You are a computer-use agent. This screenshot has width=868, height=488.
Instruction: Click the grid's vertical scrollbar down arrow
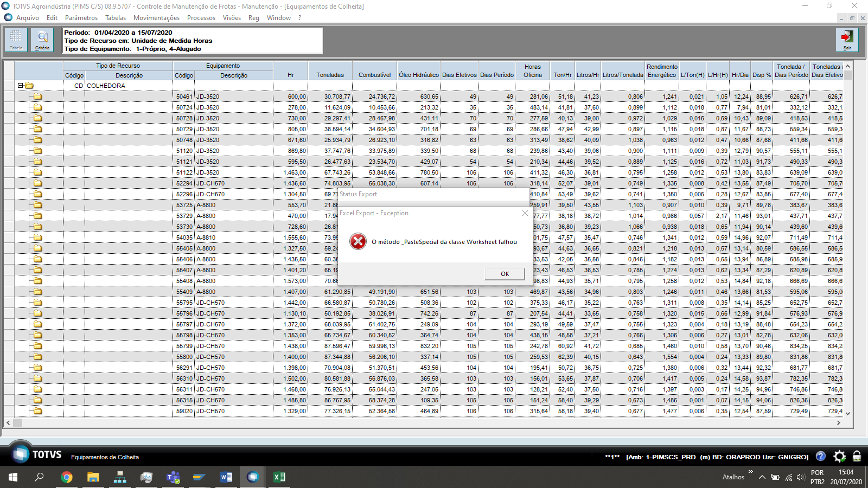(847, 413)
